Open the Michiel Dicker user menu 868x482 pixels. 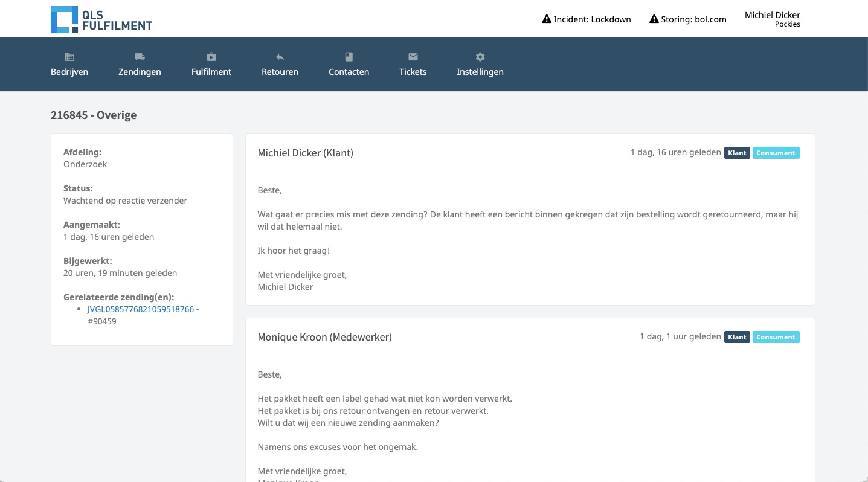click(x=772, y=19)
